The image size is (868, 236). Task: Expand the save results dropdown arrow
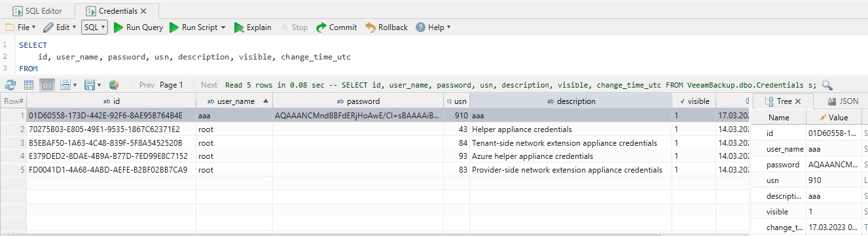tap(99, 85)
